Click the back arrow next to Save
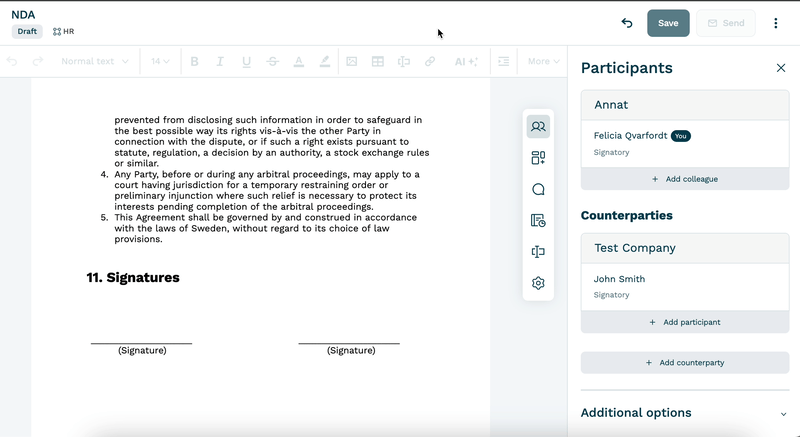Image resolution: width=800 pixels, height=437 pixels. pyautogui.click(x=627, y=23)
